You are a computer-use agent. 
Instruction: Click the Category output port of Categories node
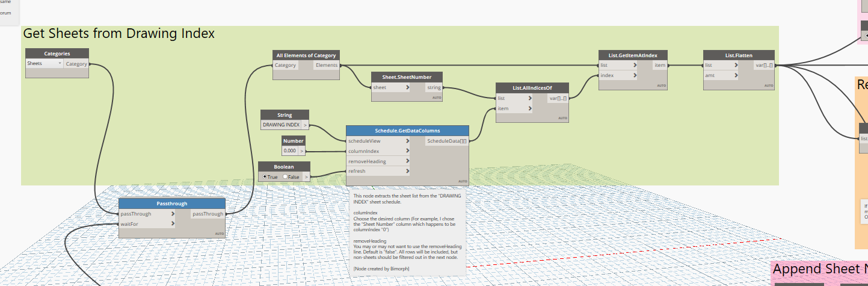(x=76, y=64)
